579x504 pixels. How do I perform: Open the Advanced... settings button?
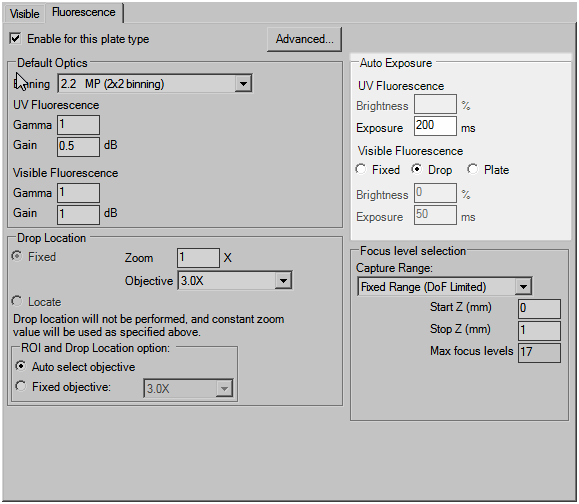[304, 39]
